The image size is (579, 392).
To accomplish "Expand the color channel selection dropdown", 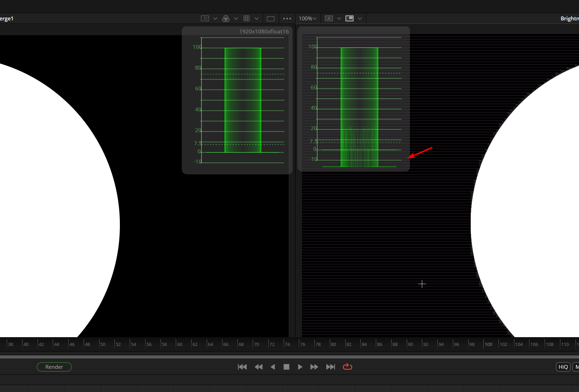I will click(x=236, y=19).
